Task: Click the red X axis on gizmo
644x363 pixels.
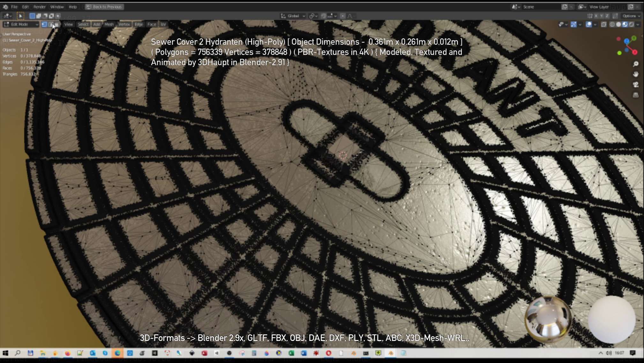Action: [634, 52]
